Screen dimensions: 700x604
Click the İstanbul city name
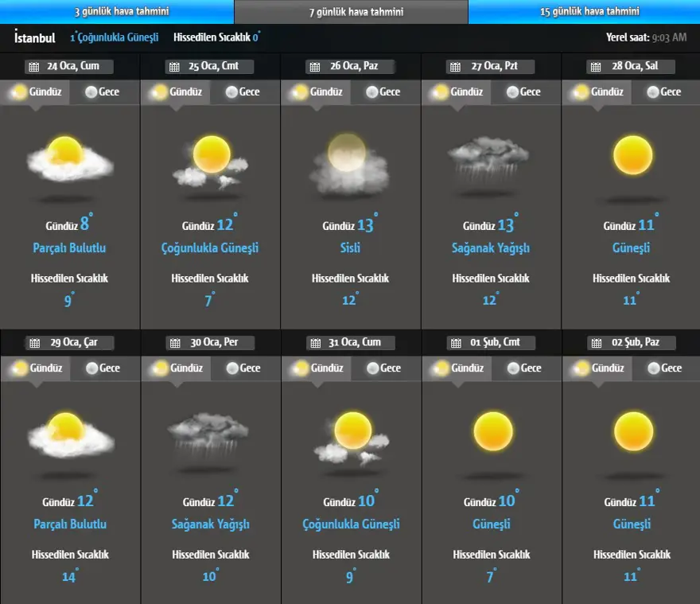[x=35, y=37]
